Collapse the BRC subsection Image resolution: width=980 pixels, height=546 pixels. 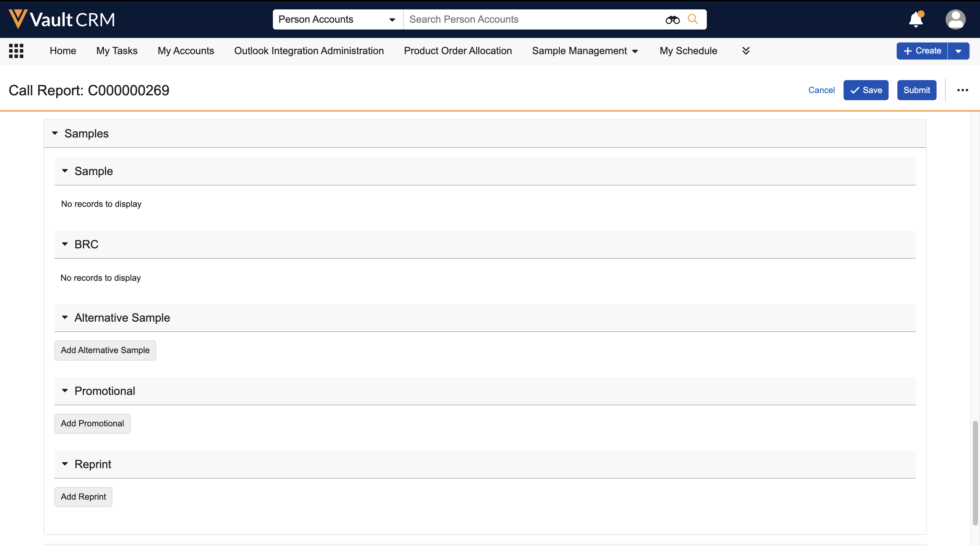[x=65, y=244]
